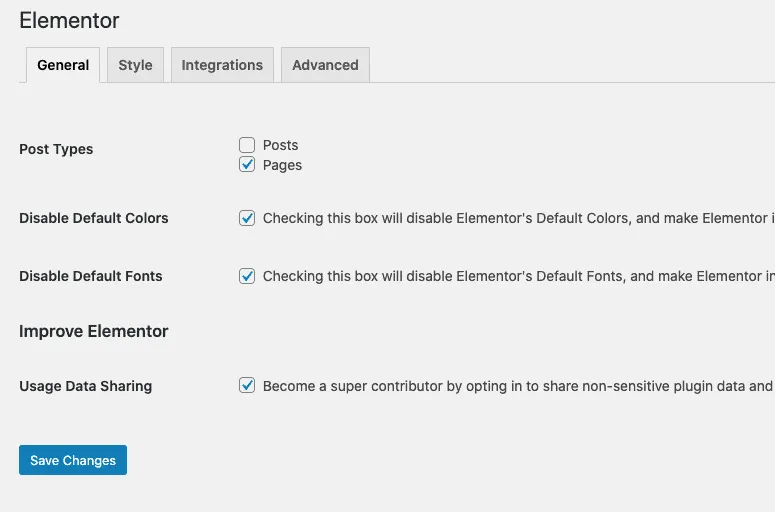Click the Save Changes button
775x512 pixels.
[73, 460]
